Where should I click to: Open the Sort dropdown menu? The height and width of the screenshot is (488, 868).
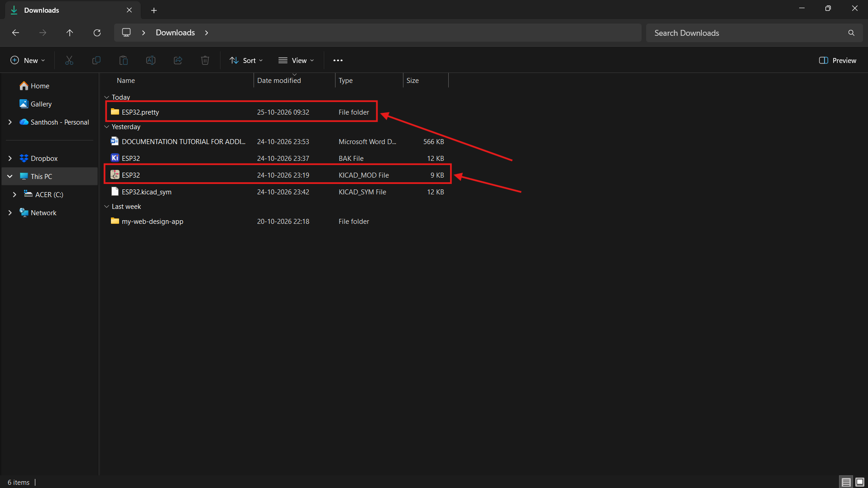click(246, 60)
